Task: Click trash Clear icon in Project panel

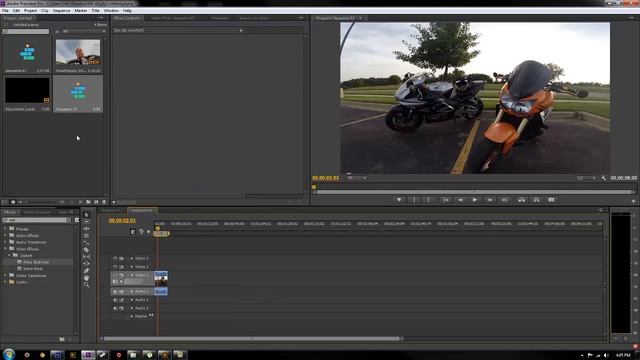Action: tap(104, 202)
